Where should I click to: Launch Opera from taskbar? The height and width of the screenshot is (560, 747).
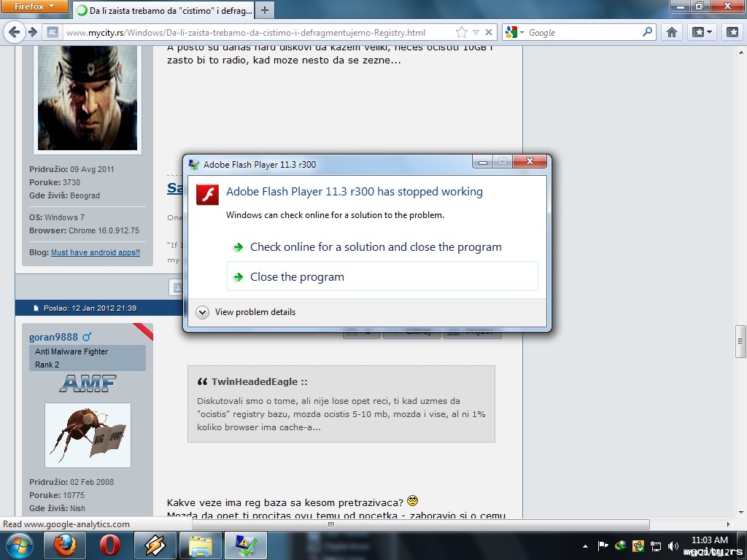tap(109, 545)
